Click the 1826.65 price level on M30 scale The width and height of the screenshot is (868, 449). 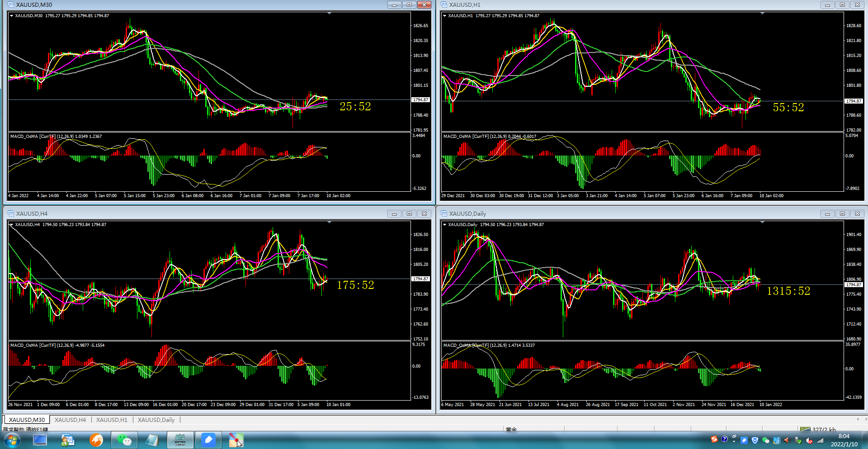coord(420,26)
